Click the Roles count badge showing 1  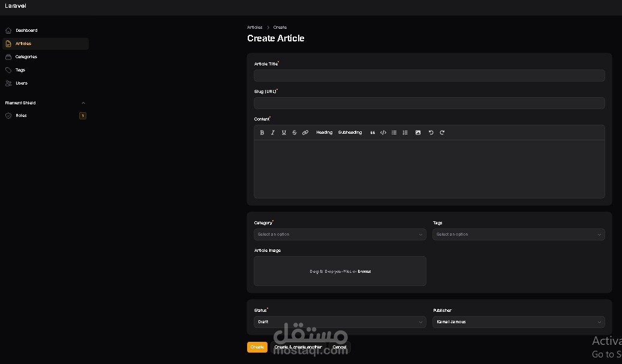click(83, 116)
